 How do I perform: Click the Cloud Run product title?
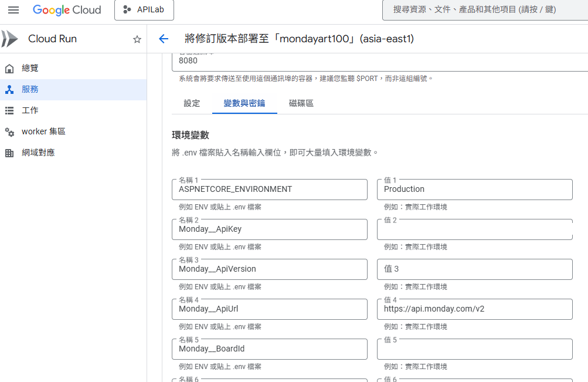coord(53,39)
